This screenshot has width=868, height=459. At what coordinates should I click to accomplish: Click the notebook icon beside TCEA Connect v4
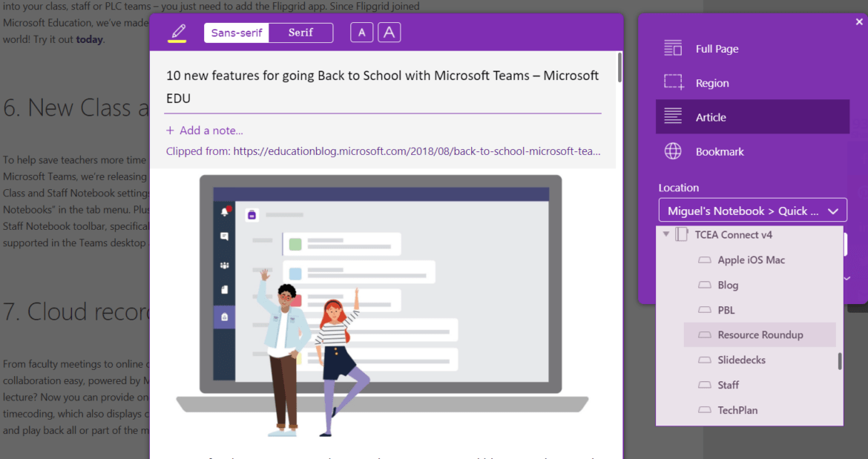tap(680, 234)
